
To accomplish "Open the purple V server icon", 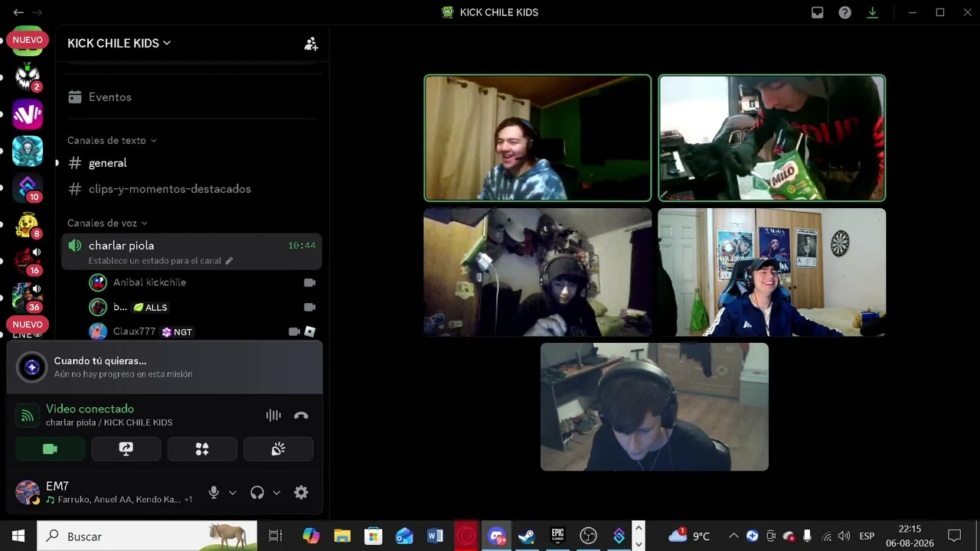I will (x=28, y=114).
